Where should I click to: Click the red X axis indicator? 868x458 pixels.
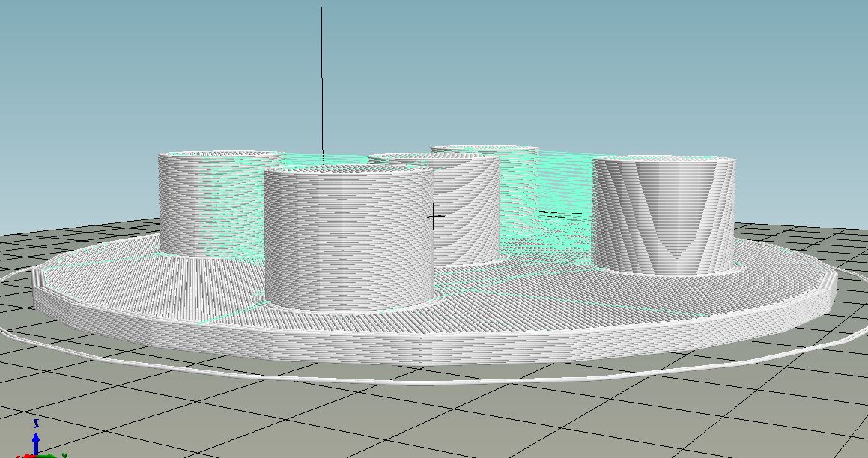30,455
